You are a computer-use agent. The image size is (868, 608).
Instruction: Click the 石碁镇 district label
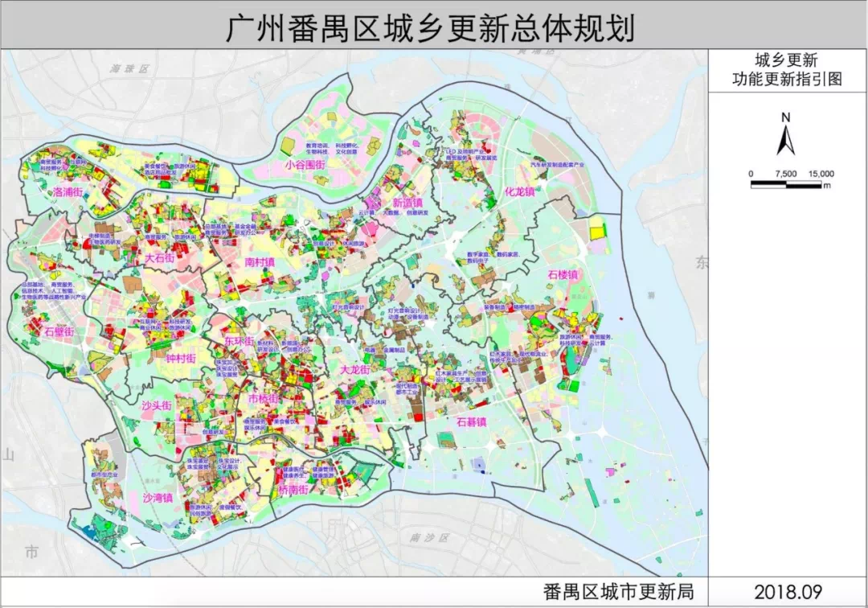[x=472, y=422]
